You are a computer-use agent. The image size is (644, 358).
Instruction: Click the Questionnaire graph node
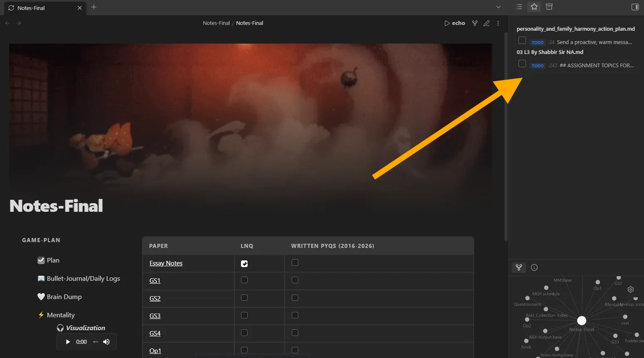(x=527, y=298)
